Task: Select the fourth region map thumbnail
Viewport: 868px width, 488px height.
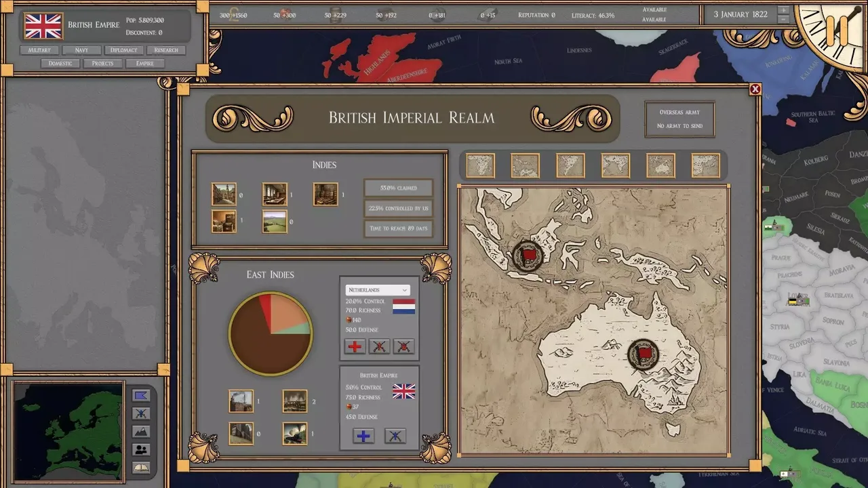Action: [x=616, y=165]
